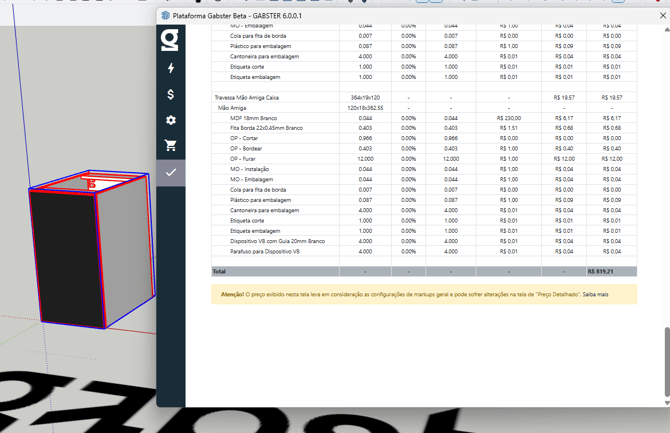
Task: Click the 'Fita Borda 22x0,45mm Branco' row
Action: coord(266,128)
